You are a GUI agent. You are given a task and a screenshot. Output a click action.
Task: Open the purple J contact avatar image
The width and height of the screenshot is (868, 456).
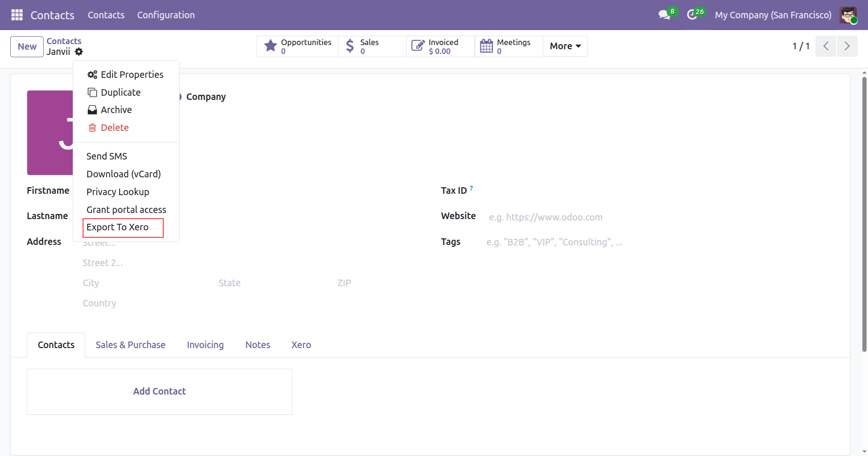pos(50,133)
